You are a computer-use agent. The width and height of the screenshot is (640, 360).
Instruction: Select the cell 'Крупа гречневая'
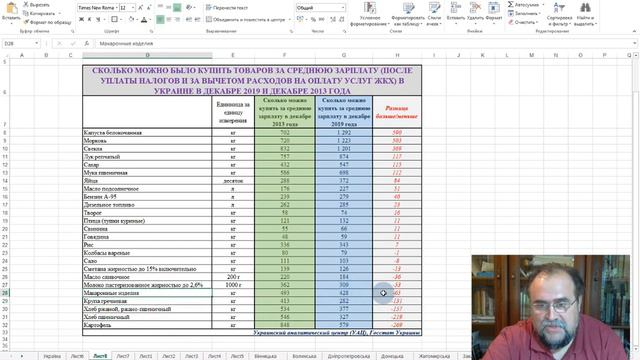(x=147, y=301)
